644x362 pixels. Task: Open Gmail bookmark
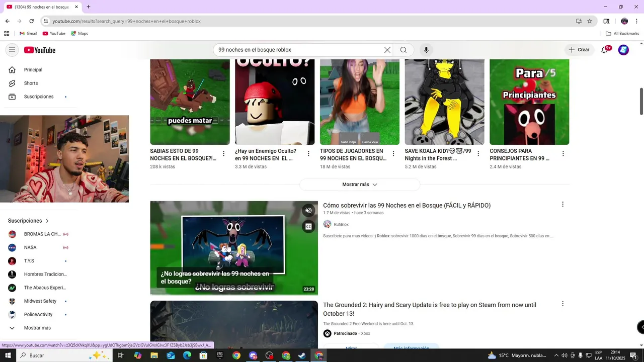click(x=28, y=34)
